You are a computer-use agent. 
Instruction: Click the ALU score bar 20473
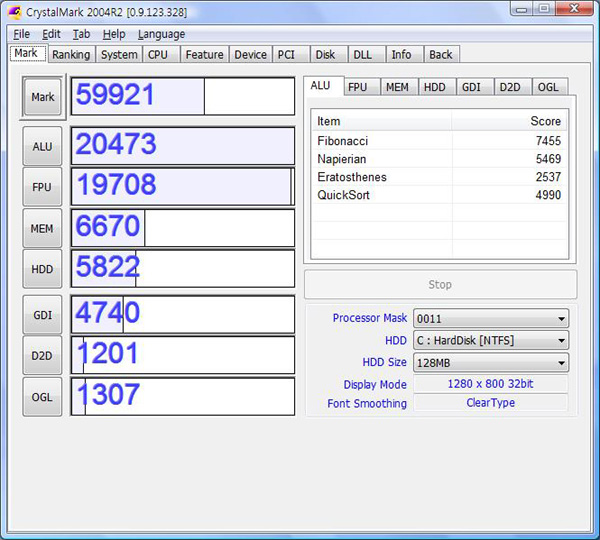pyautogui.click(x=183, y=146)
